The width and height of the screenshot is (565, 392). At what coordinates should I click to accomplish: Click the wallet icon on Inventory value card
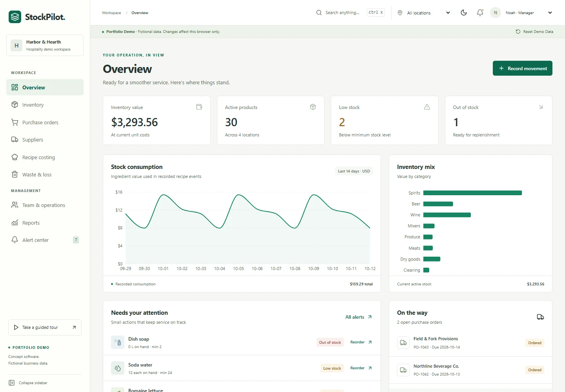[x=199, y=107]
